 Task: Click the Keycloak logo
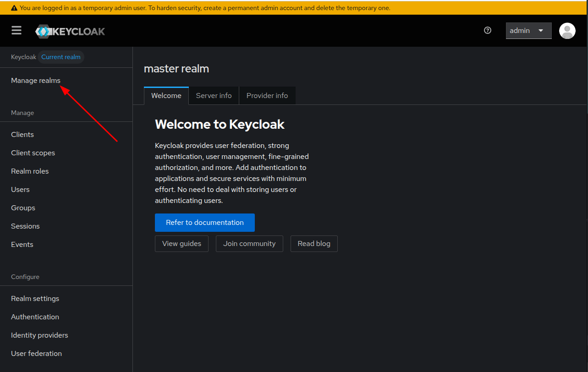(70, 31)
